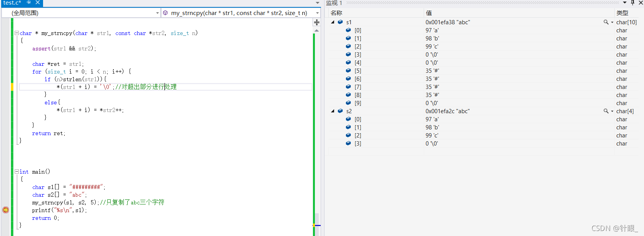This screenshot has height=236, width=644.
Task: Open the my_strncpy function member dropdown
Action: (241, 13)
